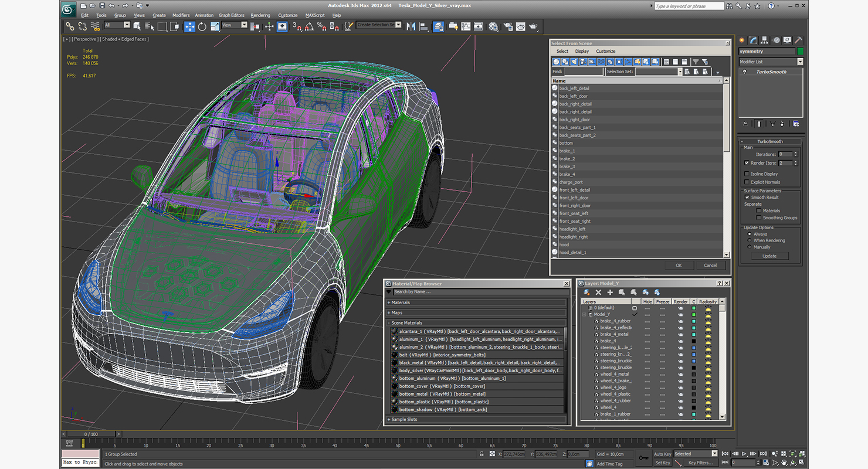Click Pin Stack icon under modifier stack
This screenshot has height=469, width=868.
point(745,124)
